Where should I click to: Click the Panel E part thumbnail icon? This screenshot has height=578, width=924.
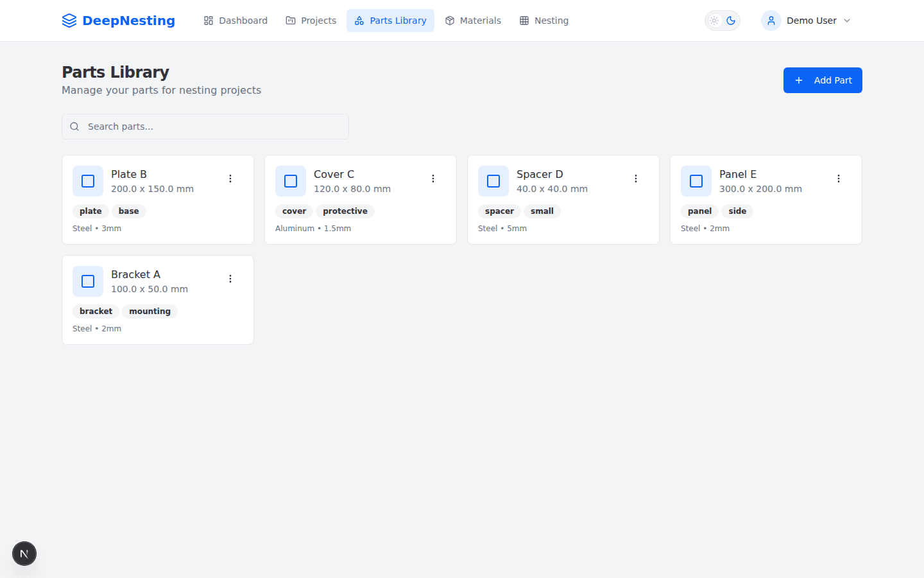[696, 181]
